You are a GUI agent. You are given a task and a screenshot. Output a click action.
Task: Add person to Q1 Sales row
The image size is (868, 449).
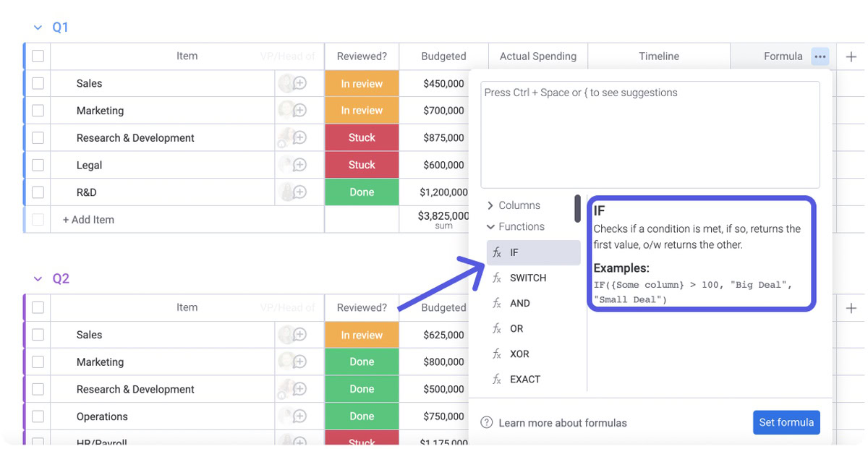[299, 84]
